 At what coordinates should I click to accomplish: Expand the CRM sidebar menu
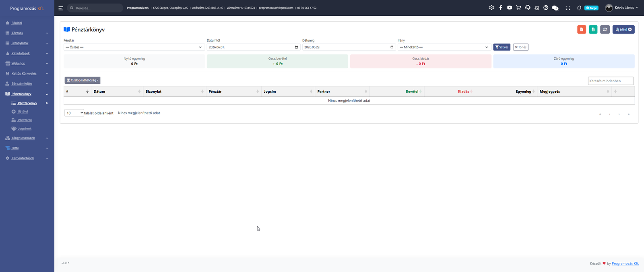pos(27,148)
